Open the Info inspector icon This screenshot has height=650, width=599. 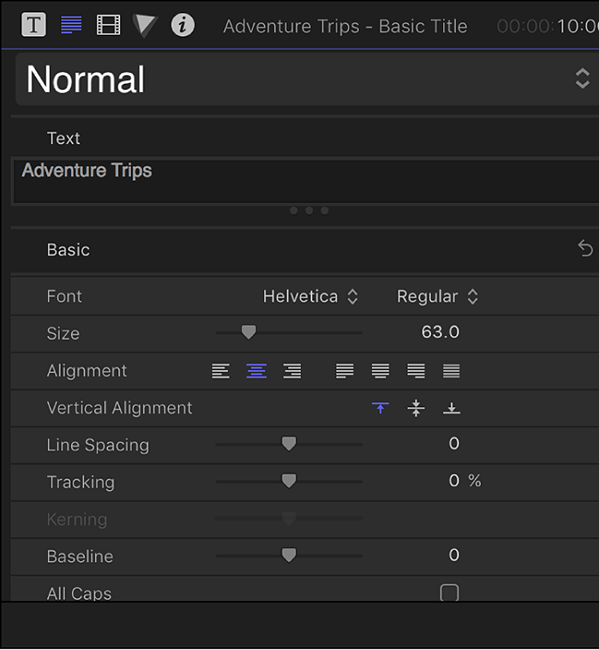pyautogui.click(x=182, y=25)
